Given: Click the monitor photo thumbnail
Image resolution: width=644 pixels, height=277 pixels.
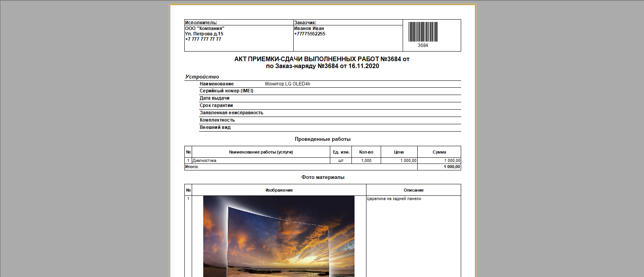Looking at the screenshot, I should click(279, 236).
